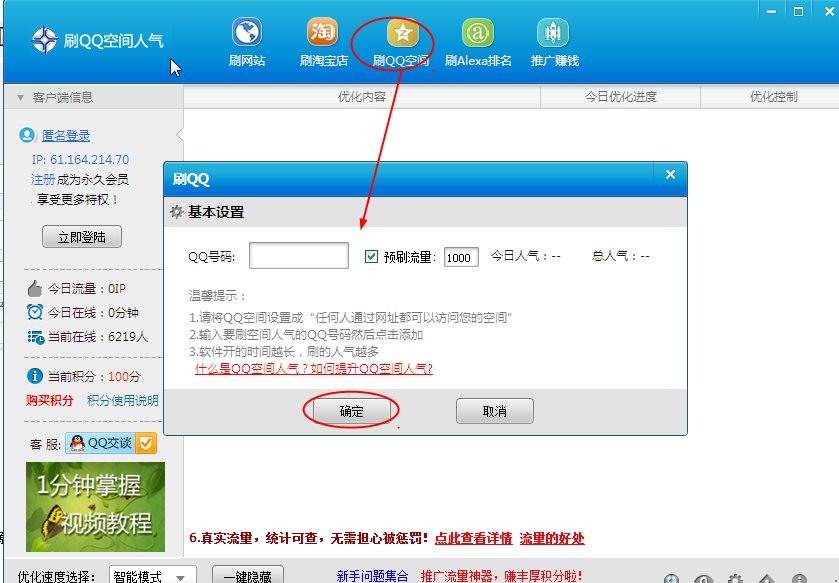Viewport: 839px width, 583px height.
Task: Open the 1分钟掌握视频教程 banner
Action: [x=95, y=507]
